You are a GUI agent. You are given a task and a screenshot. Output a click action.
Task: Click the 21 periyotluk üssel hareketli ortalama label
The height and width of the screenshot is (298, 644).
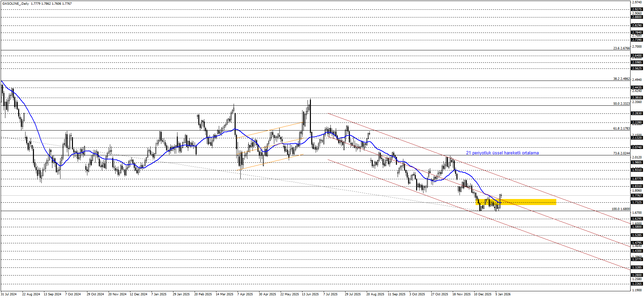point(502,153)
